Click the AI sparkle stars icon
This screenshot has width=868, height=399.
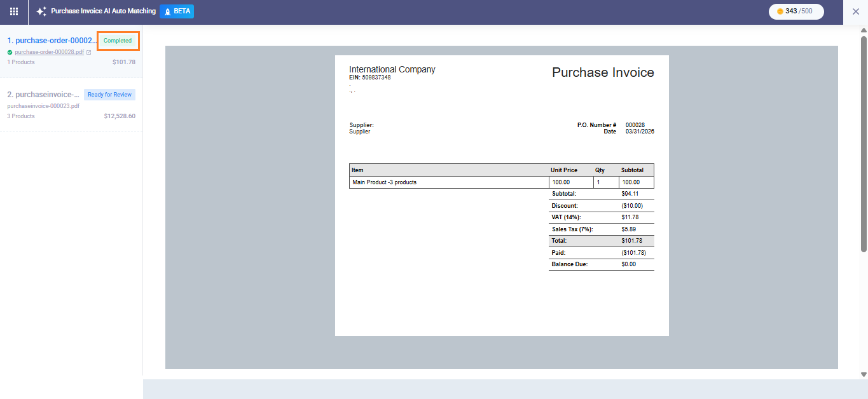tap(41, 11)
